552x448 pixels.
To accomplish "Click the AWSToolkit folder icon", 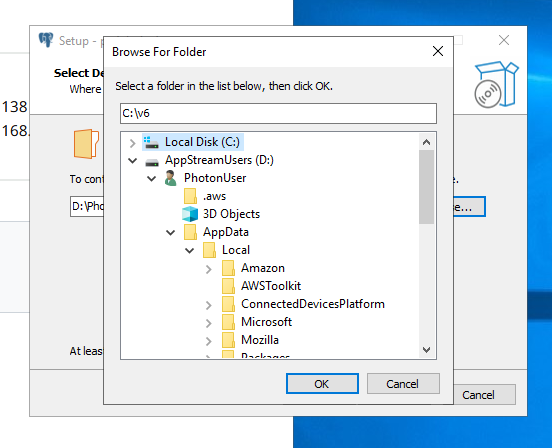I will [228, 286].
